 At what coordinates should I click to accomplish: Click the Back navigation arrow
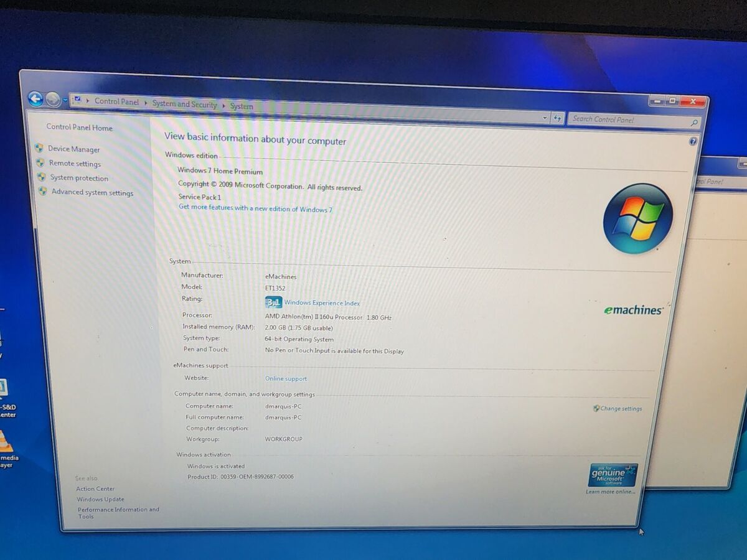[x=35, y=98]
